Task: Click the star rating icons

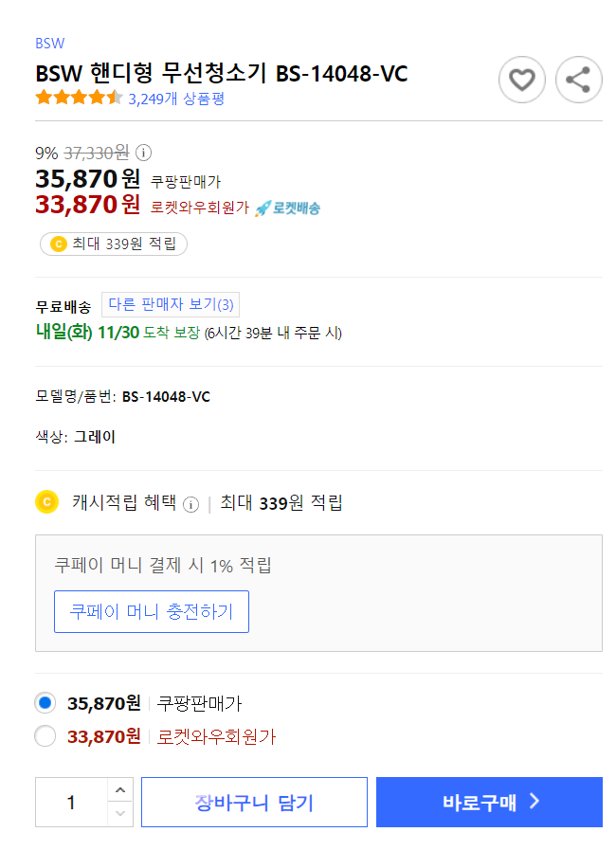Action: pyautogui.click(x=80, y=99)
